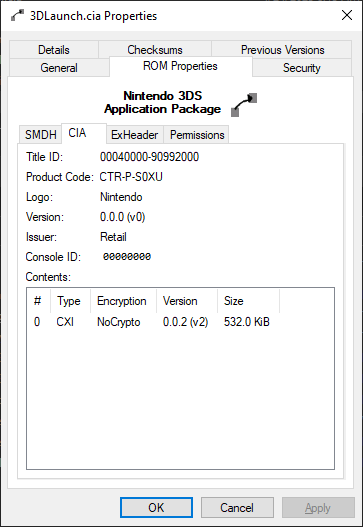
Task: Click the Contents: label
Action: 48,277
